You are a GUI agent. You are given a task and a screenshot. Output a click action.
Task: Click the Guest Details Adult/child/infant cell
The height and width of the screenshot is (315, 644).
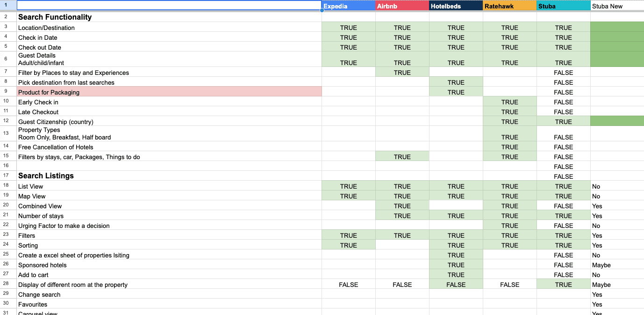pos(169,59)
